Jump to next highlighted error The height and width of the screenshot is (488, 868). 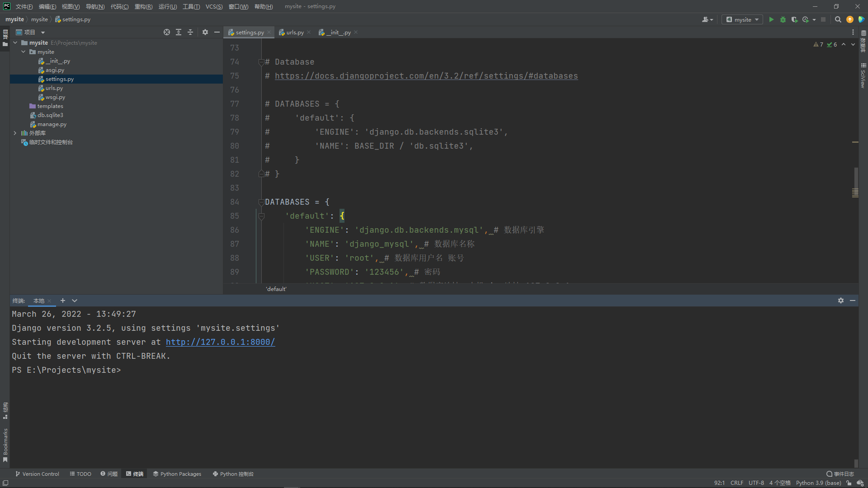(853, 44)
